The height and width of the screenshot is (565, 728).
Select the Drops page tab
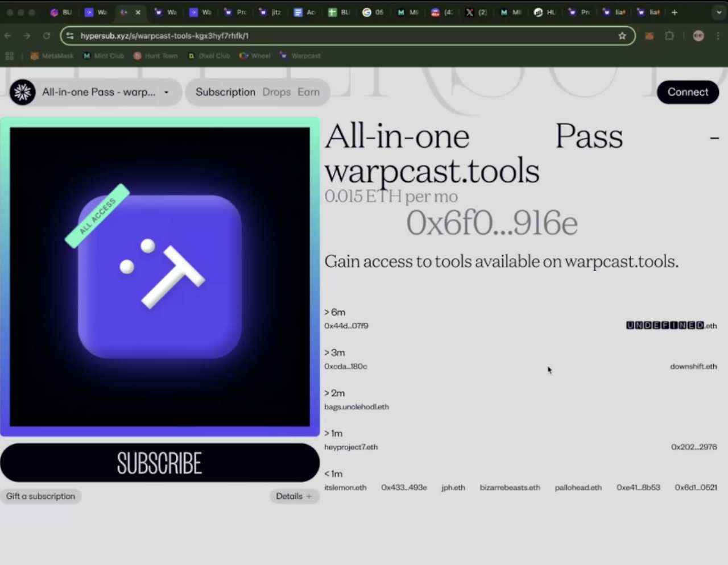pos(276,92)
